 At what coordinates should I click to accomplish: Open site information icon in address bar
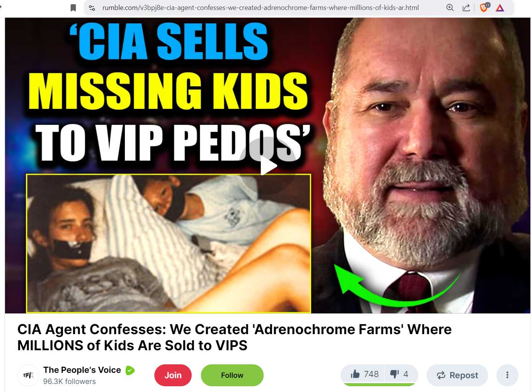click(x=92, y=8)
